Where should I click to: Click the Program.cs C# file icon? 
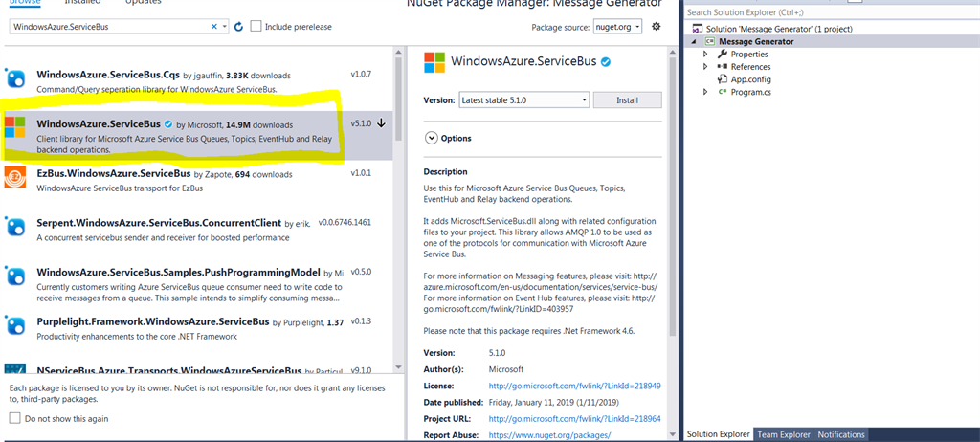point(722,92)
